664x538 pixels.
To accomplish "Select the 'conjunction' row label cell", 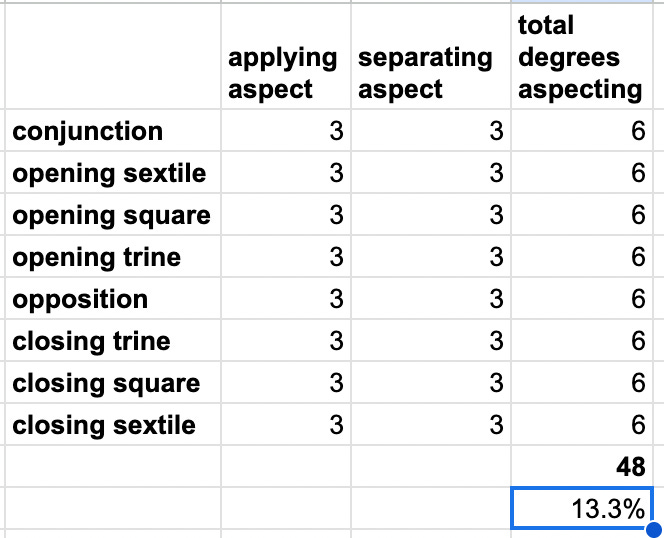I will pyautogui.click(x=113, y=130).
